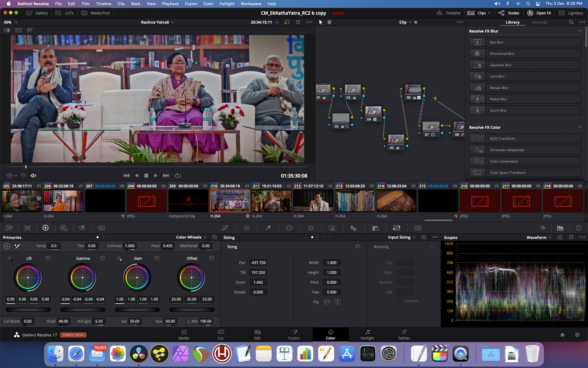Click the Media Pool button
This screenshot has width=588, height=368.
[96, 13]
